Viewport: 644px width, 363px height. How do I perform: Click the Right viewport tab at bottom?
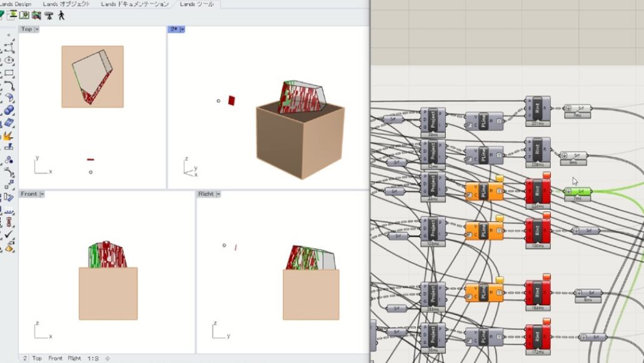tap(74, 358)
